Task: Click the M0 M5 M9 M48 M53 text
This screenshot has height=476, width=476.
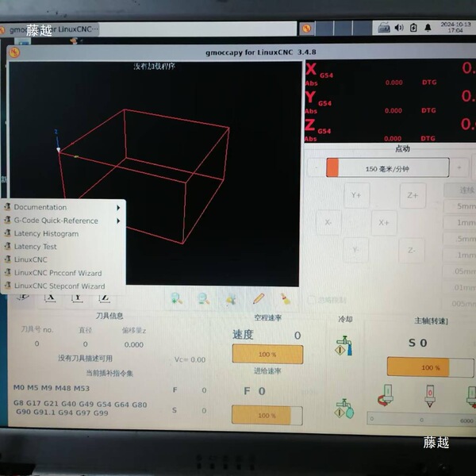Action: coord(52,388)
